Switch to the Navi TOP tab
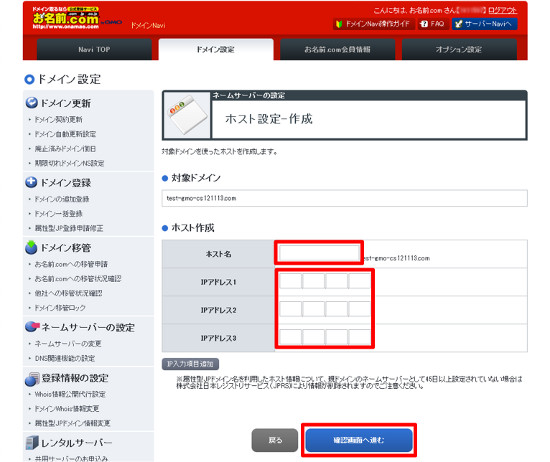 tap(94, 49)
